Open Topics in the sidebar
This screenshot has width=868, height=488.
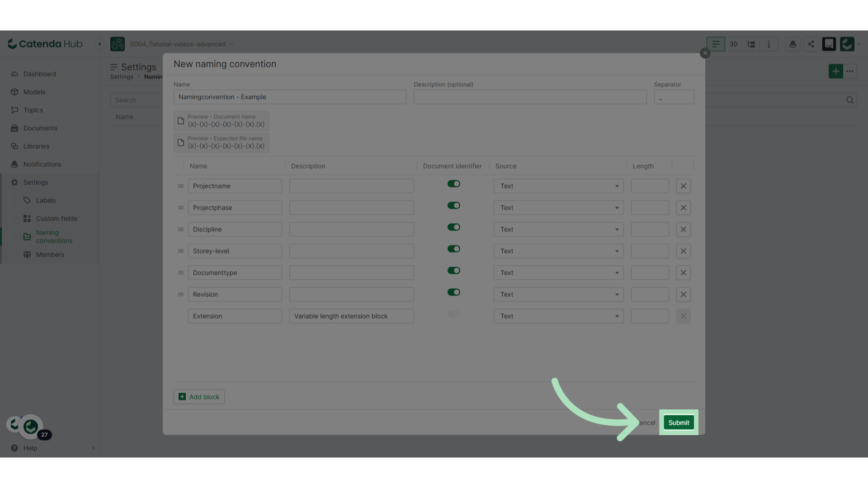[x=33, y=110]
